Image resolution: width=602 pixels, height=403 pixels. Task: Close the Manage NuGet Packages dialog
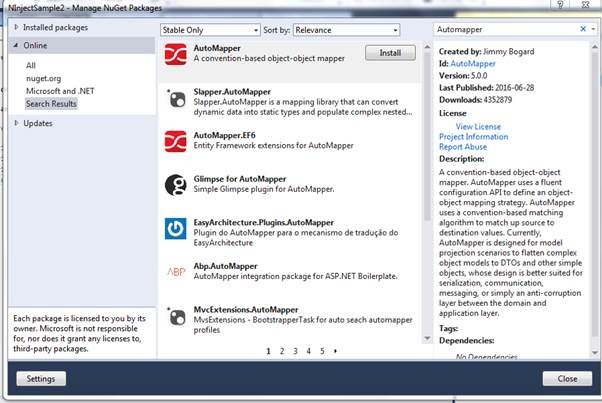click(x=567, y=379)
